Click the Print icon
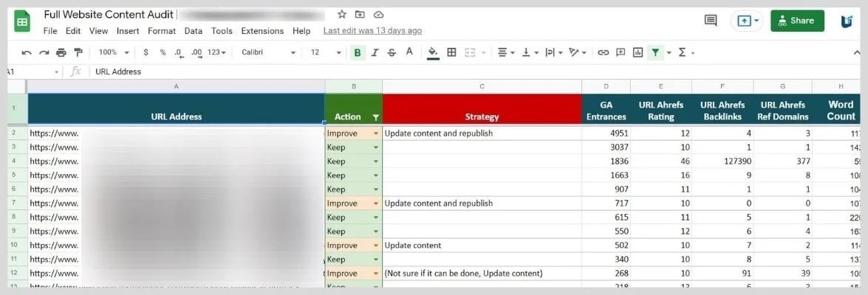This screenshot has width=868, height=295. click(x=61, y=52)
